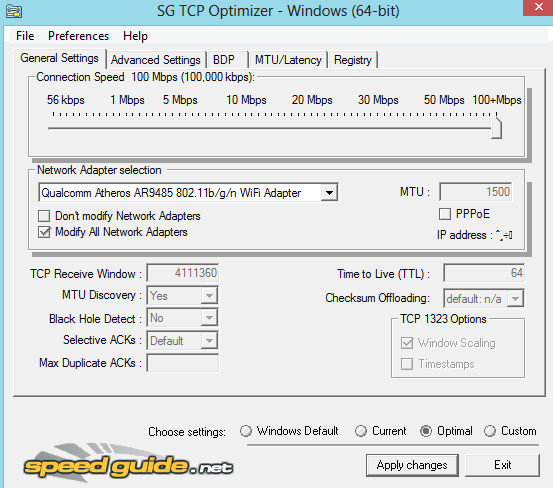Click the TCP 1323 Options group label
This screenshot has width=553, height=488.
point(443,319)
